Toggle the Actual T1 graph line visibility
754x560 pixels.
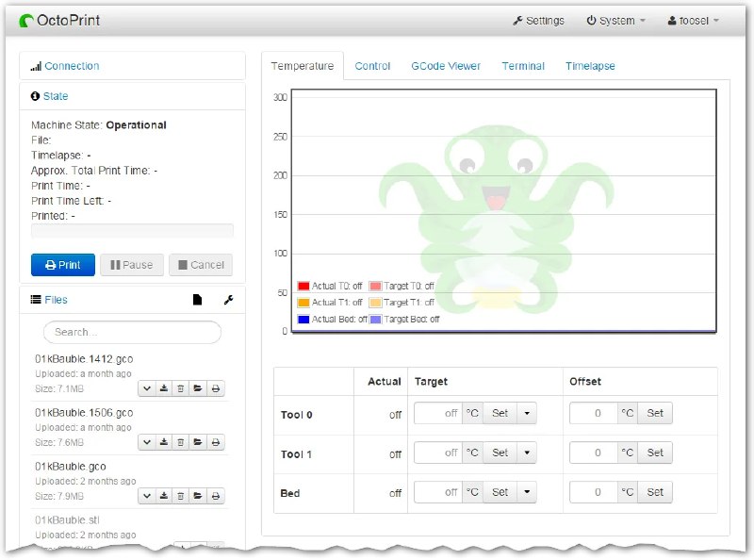click(303, 302)
